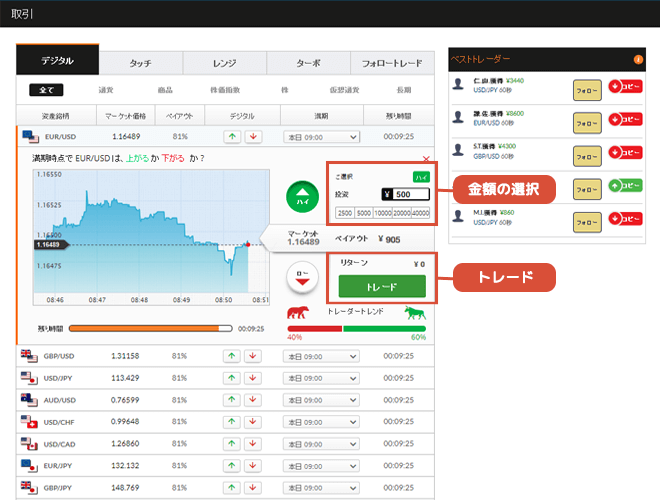Screen dimensions: 660x500
Task: Click フォロー button for the ¥4300 trader
Action: point(587,157)
